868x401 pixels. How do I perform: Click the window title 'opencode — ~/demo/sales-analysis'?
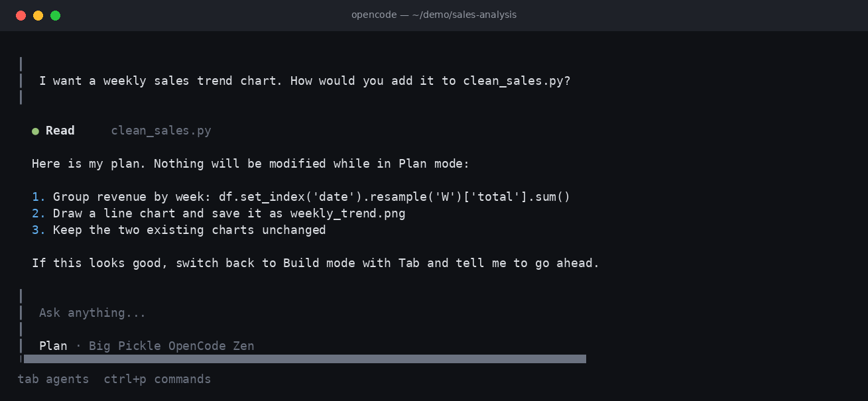click(x=434, y=15)
